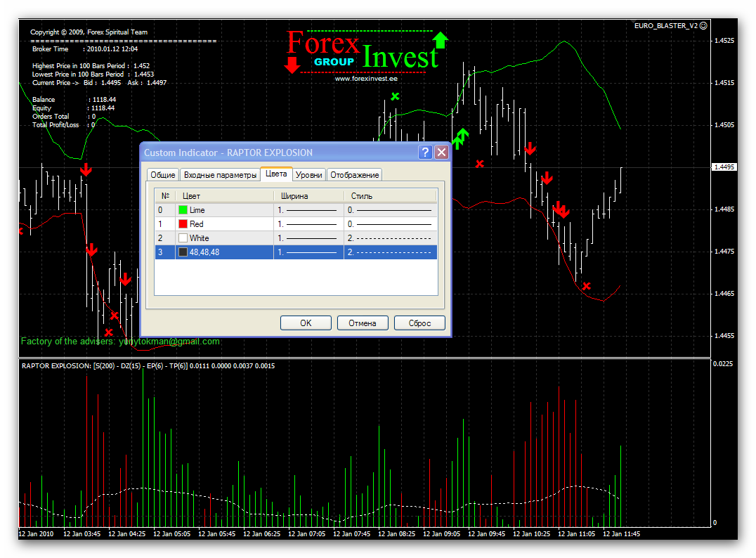
Task: Open width selector for White row
Action: click(308, 238)
